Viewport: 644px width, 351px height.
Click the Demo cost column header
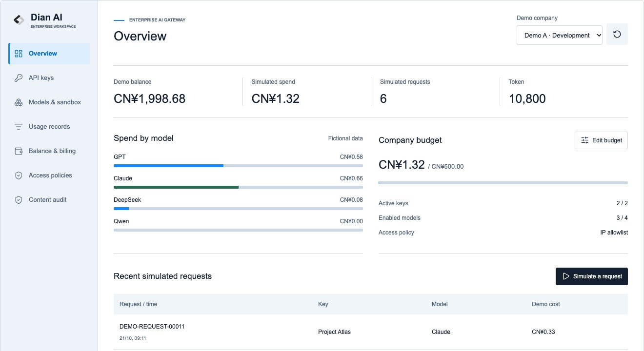(546, 304)
